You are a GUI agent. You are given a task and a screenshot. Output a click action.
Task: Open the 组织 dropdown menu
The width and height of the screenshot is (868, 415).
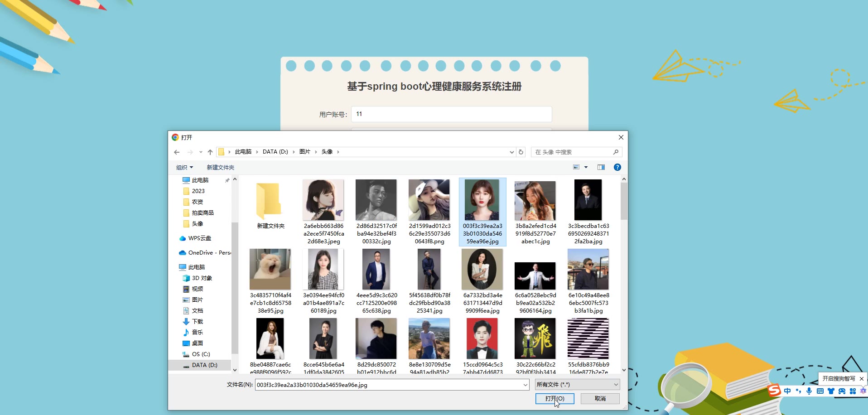pyautogui.click(x=184, y=168)
